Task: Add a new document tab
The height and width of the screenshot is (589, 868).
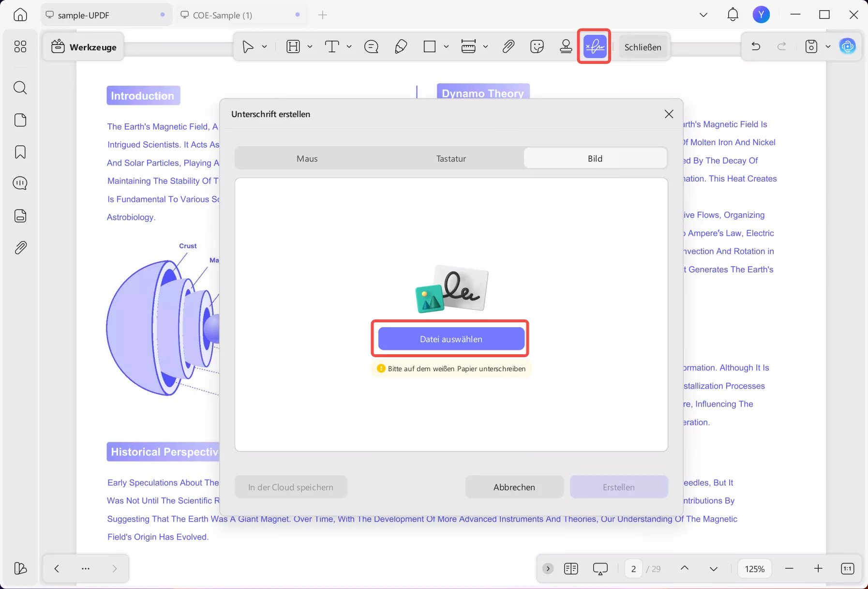Action: (323, 15)
